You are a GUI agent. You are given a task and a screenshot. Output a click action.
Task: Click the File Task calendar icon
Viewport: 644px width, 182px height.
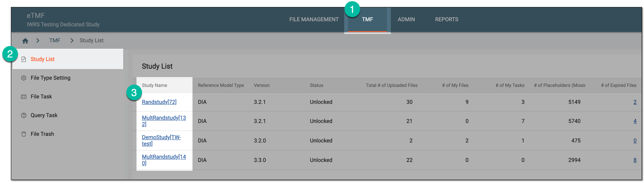pyautogui.click(x=24, y=97)
